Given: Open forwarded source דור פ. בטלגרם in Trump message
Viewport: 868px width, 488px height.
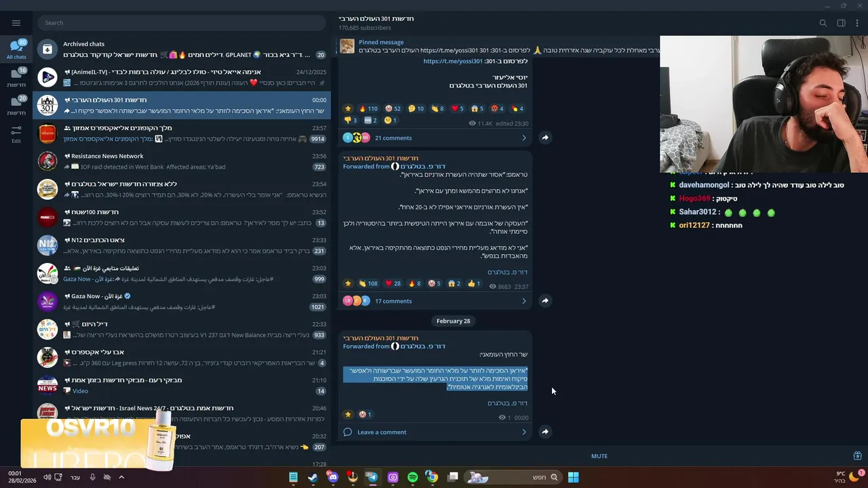Looking at the screenshot, I should tap(422, 166).
